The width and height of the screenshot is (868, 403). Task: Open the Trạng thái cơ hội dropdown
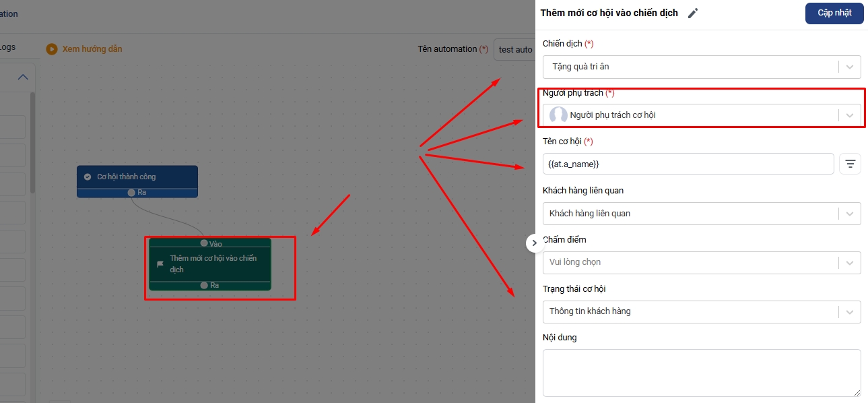pyautogui.click(x=849, y=311)
